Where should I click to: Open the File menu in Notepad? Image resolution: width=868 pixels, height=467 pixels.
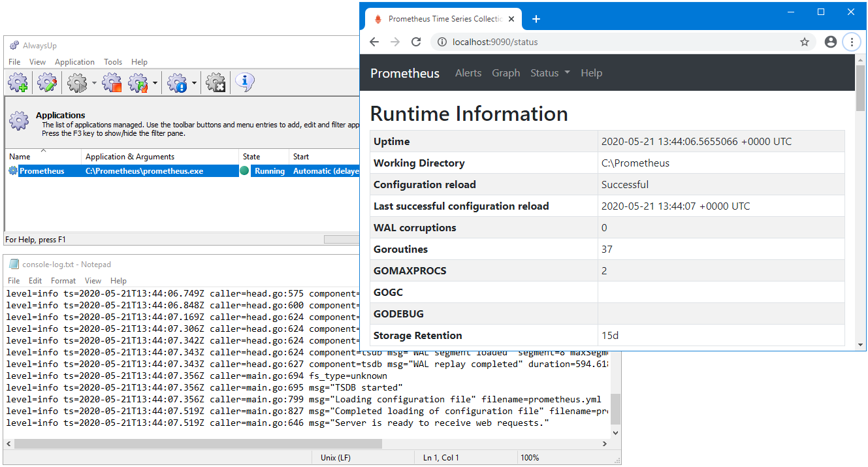pos(14,281)
